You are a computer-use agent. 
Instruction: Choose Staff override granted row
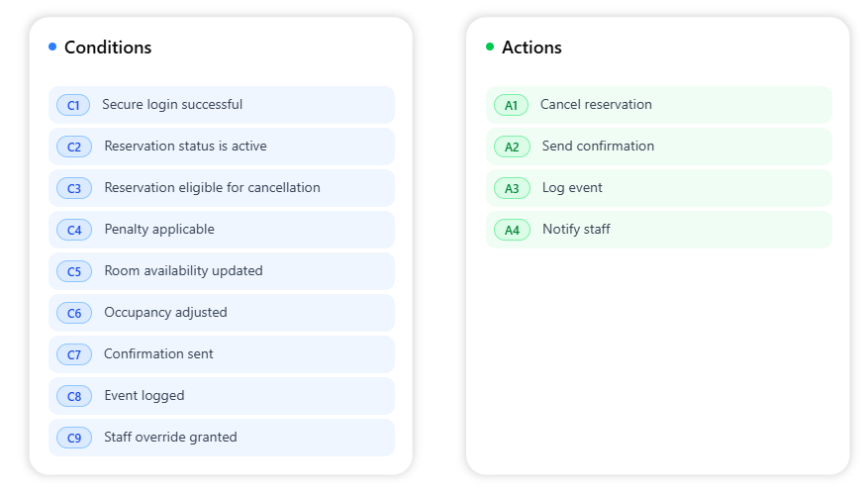click(170, 438)
